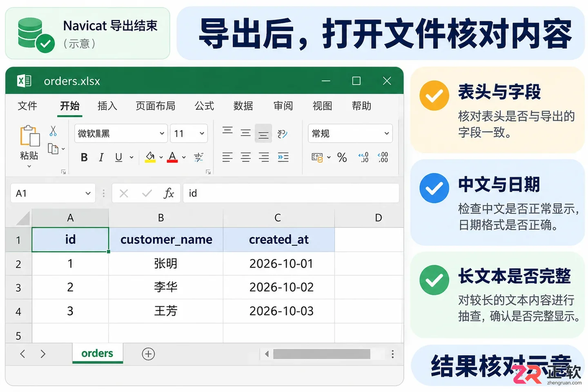Select the cell with date 2026-10-02
This screenshot has width=588, height=392.
coord(279,287)
